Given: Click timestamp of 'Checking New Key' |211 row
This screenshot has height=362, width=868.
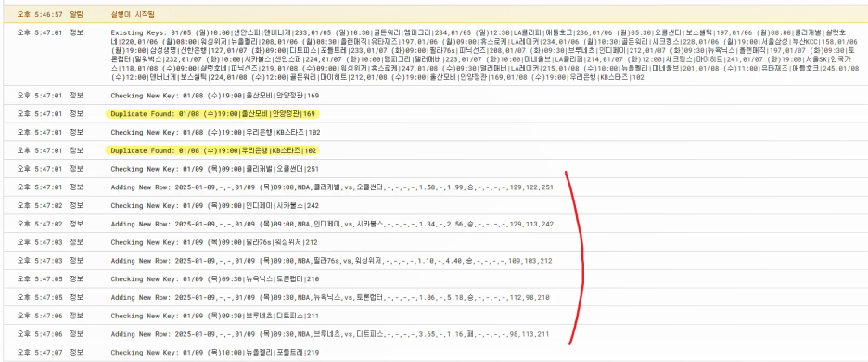Looking at the screenshot, I should (x=41, y=316).
